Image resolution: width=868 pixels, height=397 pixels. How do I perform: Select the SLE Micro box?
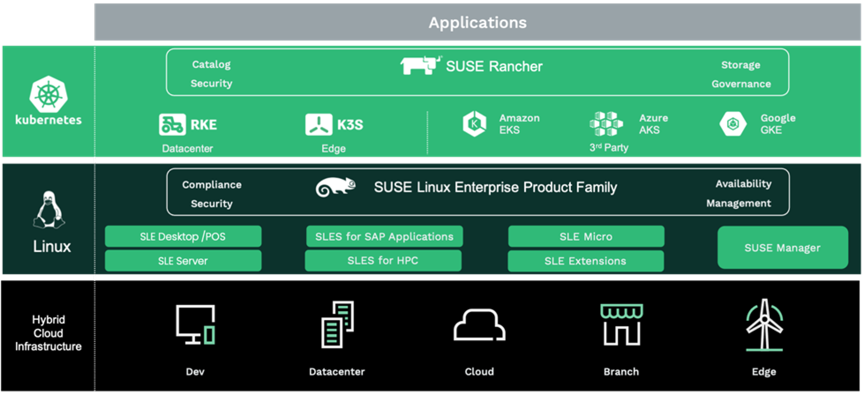(x=586, y=236)
